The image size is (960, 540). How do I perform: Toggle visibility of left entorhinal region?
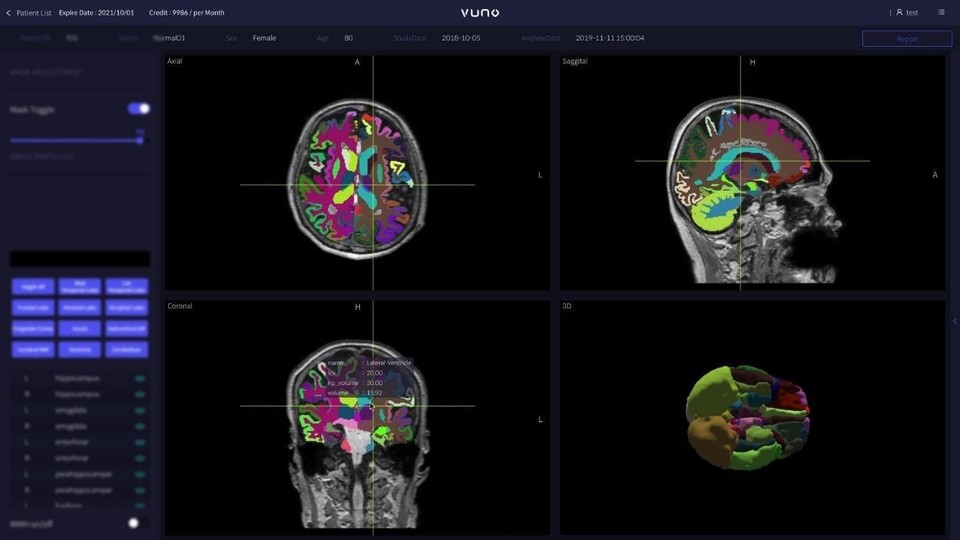[x=139, y=443]
